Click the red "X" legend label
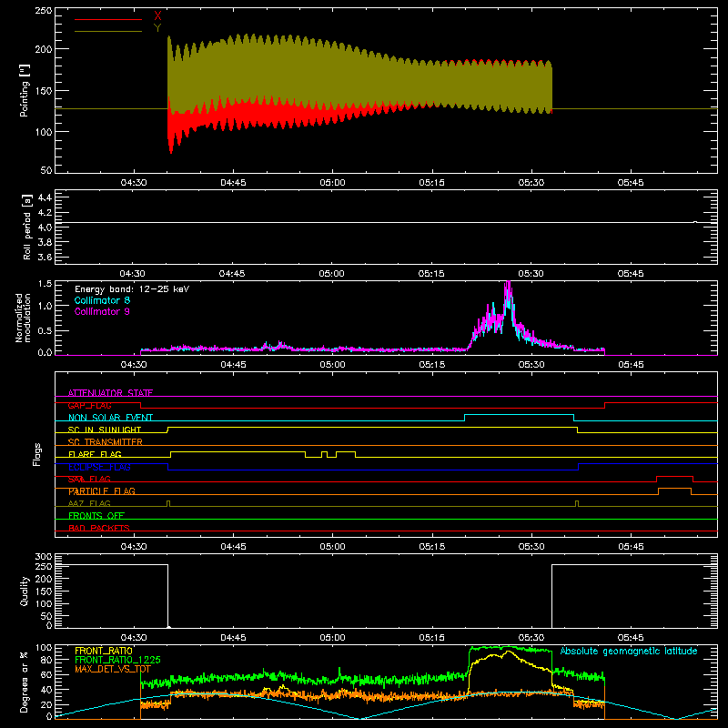The height and width of the screenshot is (728, 728). (x=157, y=16)
